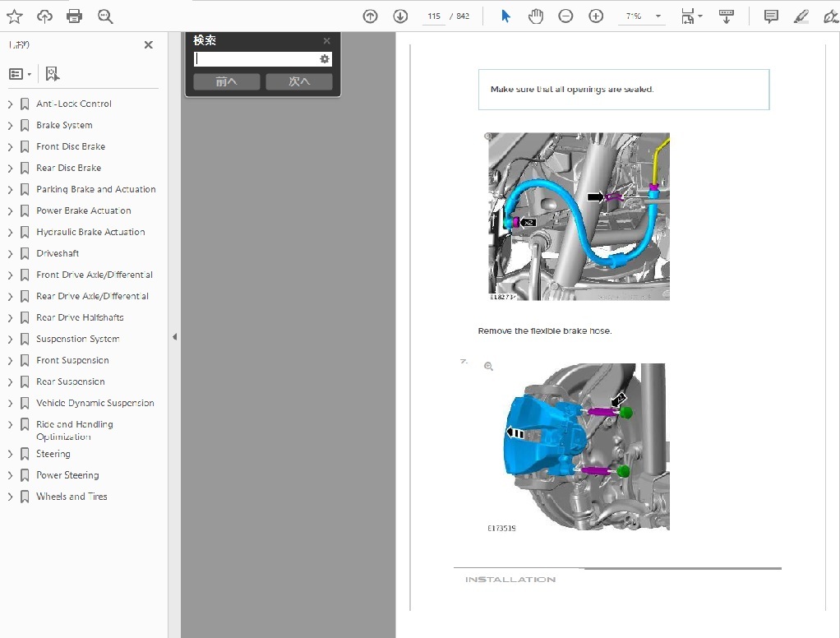Click the 'Remove the flexible brake hose.' text
The width and height of the screenshot is (840, 638).
point(545,331)
